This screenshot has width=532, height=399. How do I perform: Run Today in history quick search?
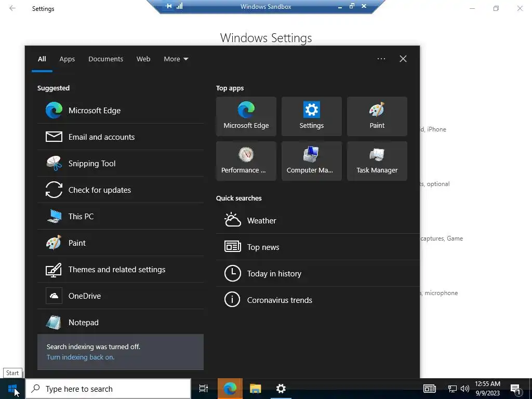pyautogui.click(x=317, y=273)
